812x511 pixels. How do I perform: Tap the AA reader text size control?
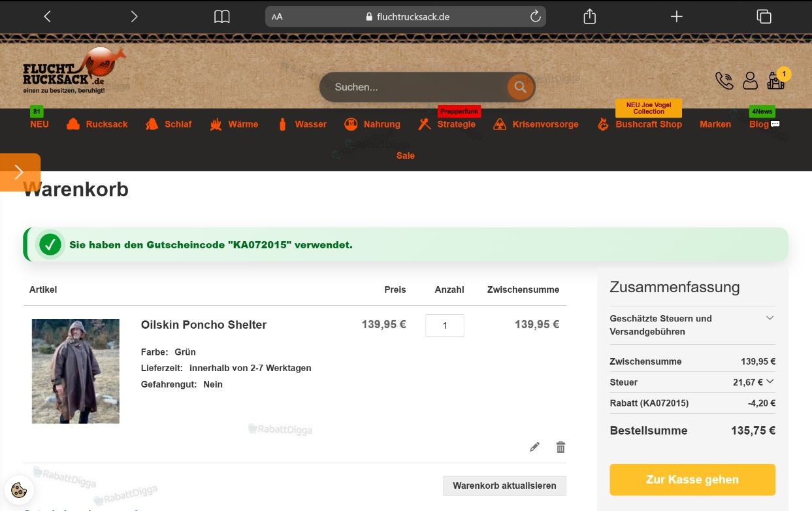click(x=277, y=17)
